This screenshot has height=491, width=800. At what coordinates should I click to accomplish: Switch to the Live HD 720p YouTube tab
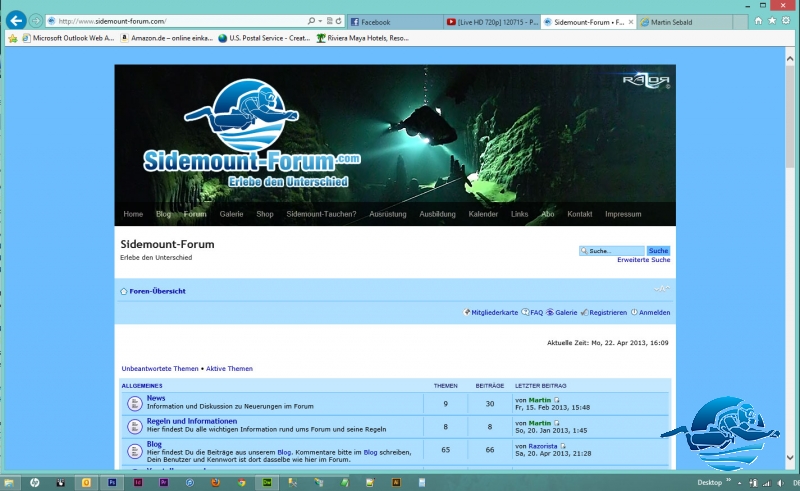(492, 22)
